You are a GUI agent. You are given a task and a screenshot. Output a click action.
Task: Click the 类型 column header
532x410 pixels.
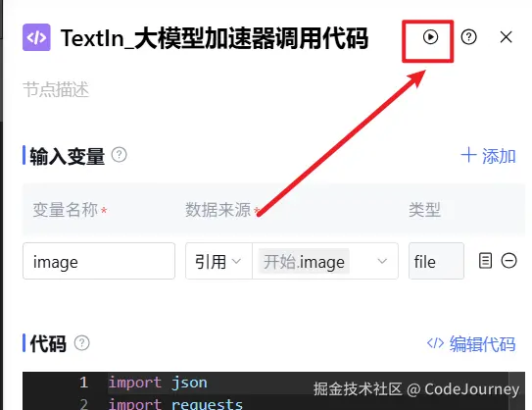[424, 210]
